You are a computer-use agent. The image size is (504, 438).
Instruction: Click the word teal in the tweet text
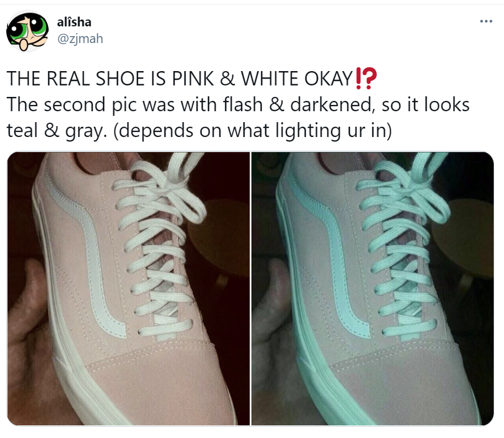click(22, 130)
